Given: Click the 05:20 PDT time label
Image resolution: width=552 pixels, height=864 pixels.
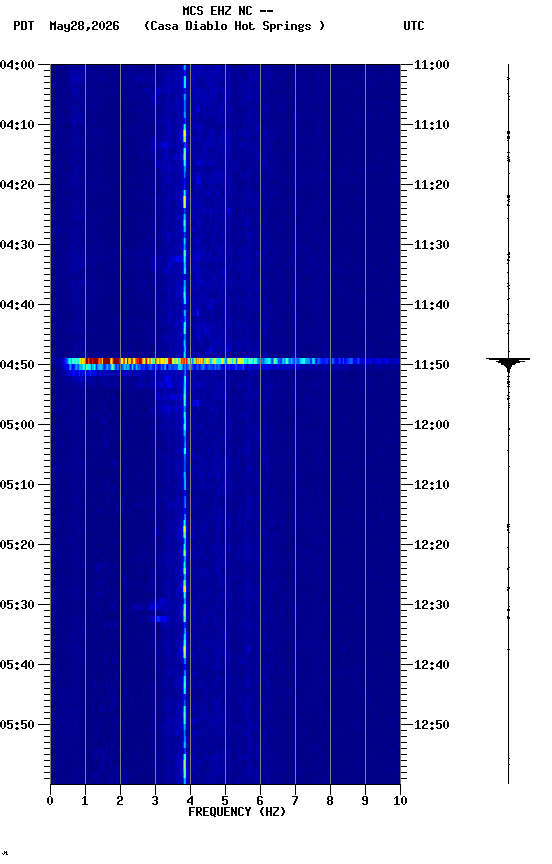Looking at the screenshot, I should 17,545.
